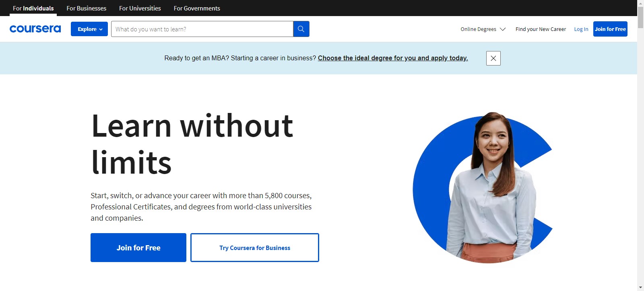Focus the What do you want to learn field
This screenshot has width=644, height=291.
click(x=202, y=29)
